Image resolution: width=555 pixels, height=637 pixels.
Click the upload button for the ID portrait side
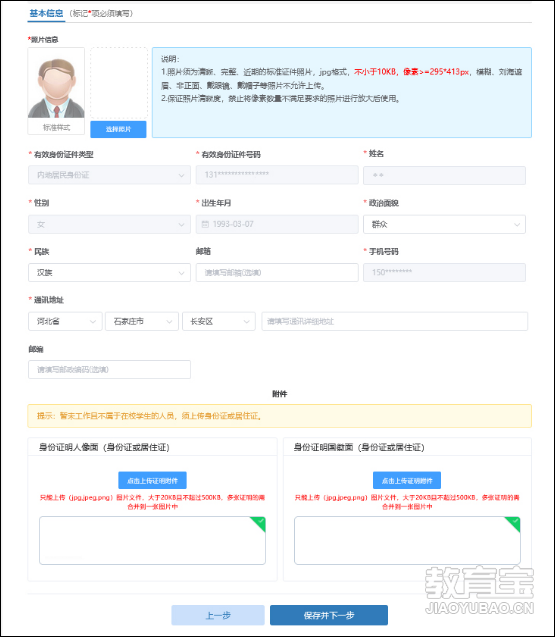pos(152,481)
